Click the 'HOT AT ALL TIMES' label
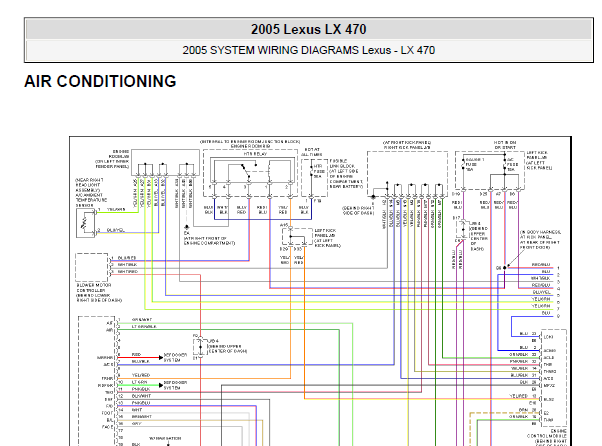This screenshot has height=446, width=602. tap(312, 152)
